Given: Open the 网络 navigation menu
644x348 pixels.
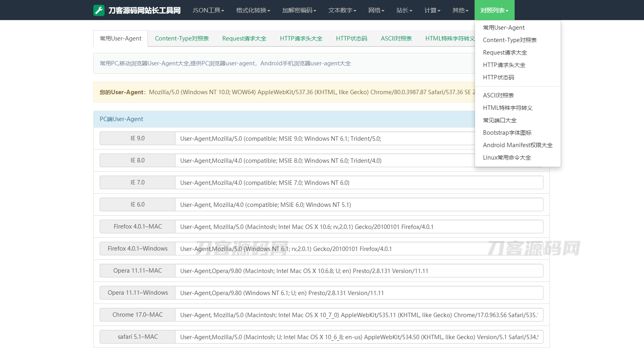Looking at the screenshot, I should (376, 10).
